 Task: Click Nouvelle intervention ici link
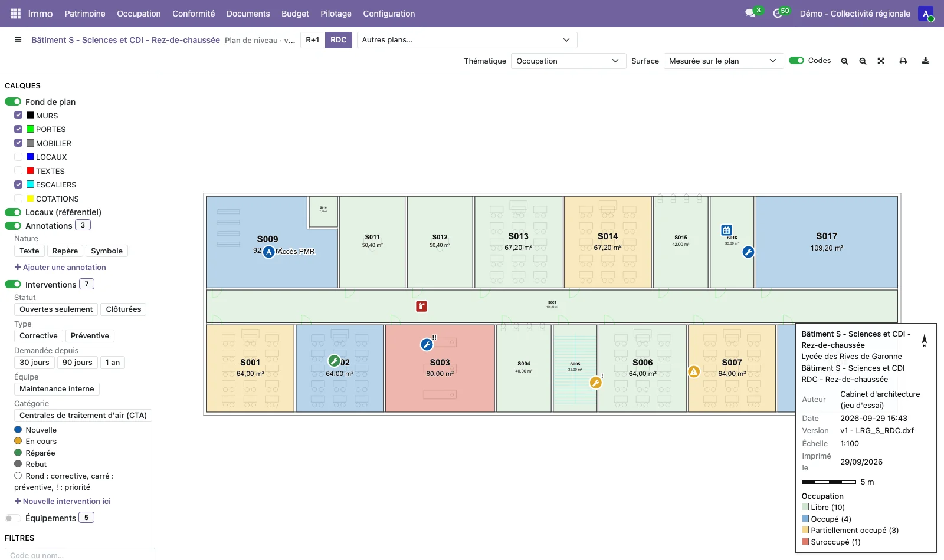click(63, 501)
